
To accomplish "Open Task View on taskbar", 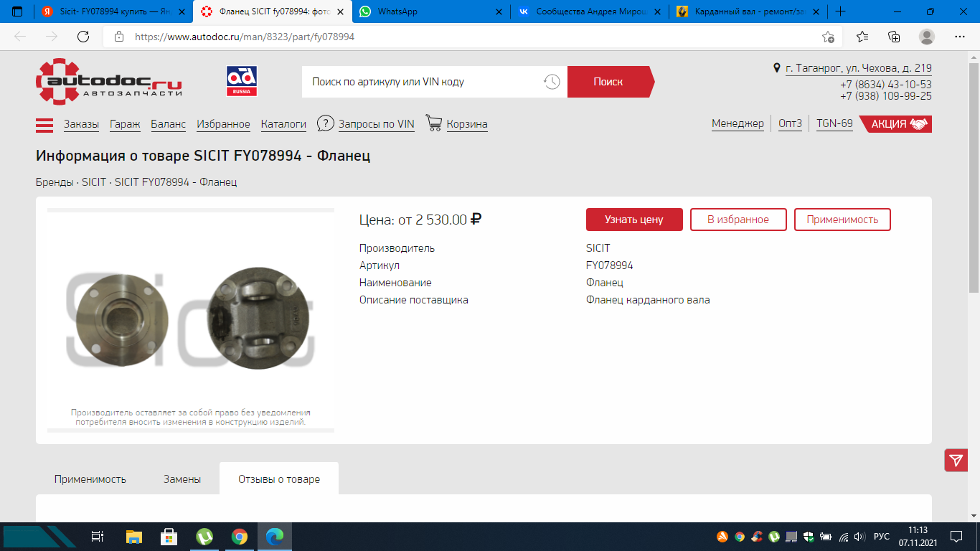I will (x=98, y=537).
